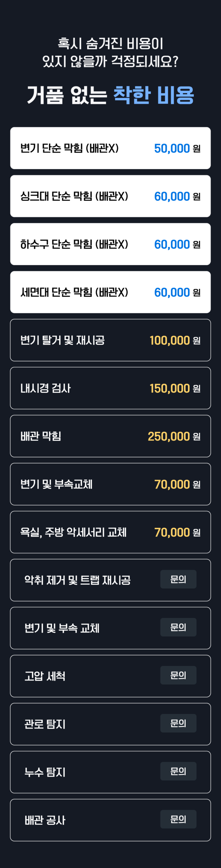Click the 50,000 원 price
Viewport: 221px width, 868px height.
(177, 148)
